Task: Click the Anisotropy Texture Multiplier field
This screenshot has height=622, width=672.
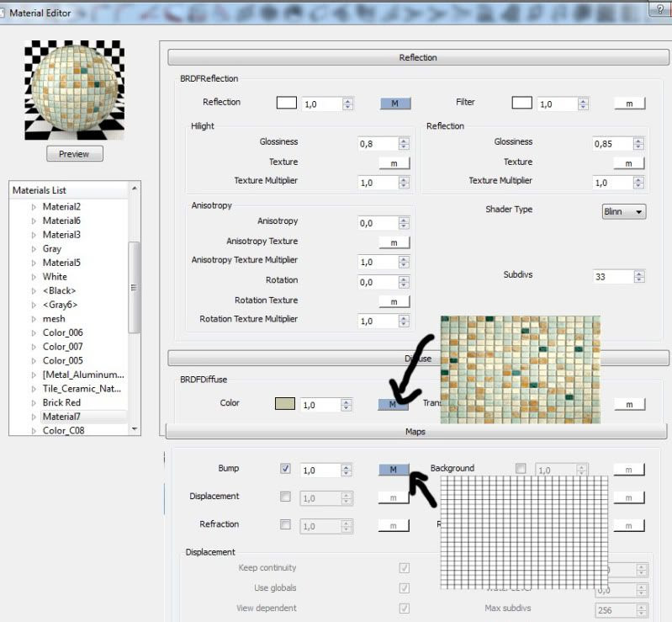Action: click(x=378, y=262)
